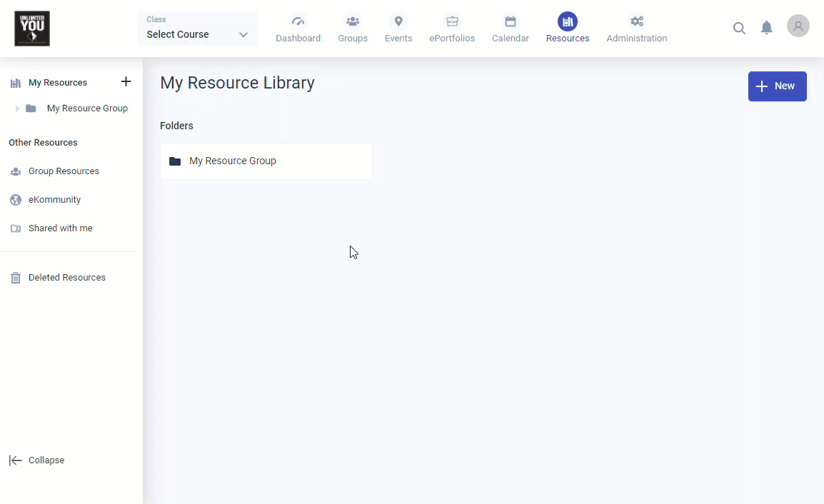Go to the Groups icon

tap(353, 21)
